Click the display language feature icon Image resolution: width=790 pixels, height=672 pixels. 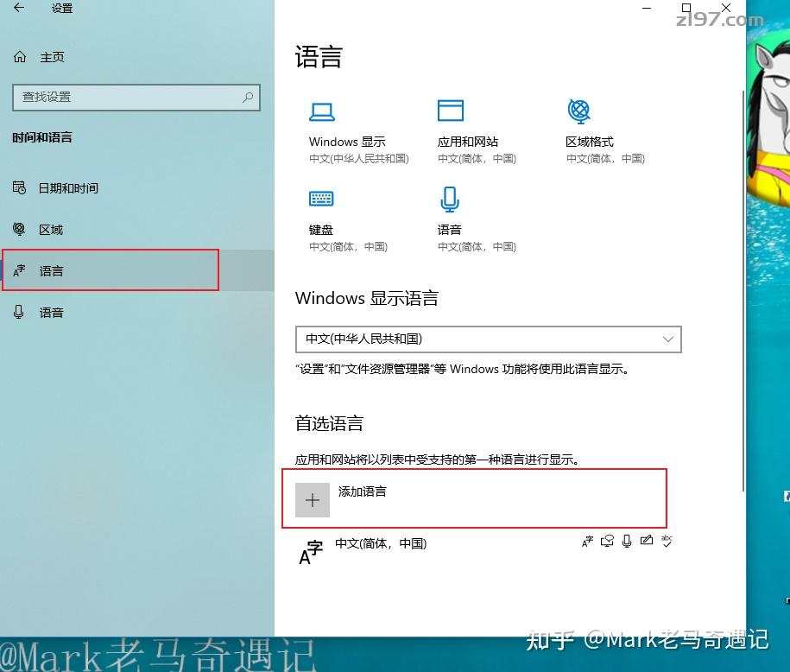pyautogui.click(x=587, y=542)
